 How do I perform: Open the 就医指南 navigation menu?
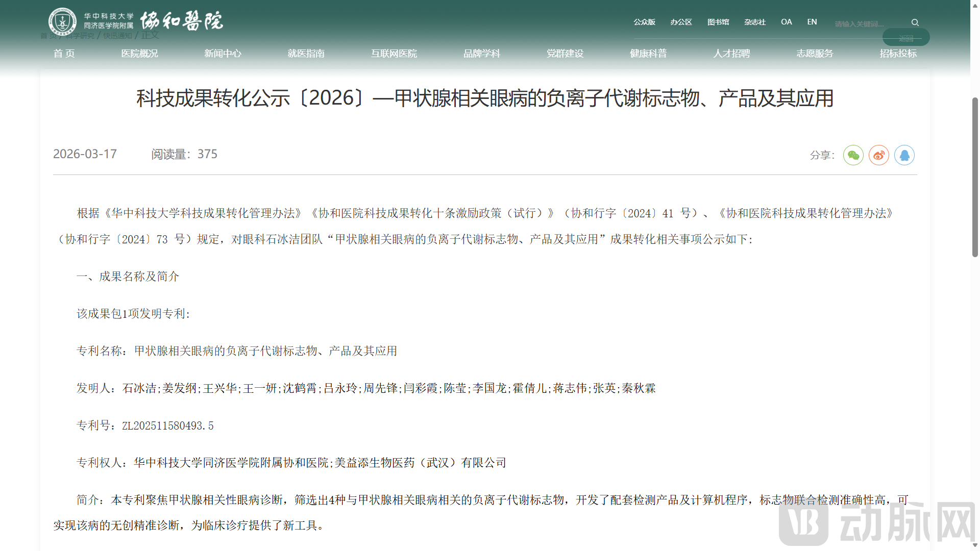pyautogui.click(x=306, y=53)
